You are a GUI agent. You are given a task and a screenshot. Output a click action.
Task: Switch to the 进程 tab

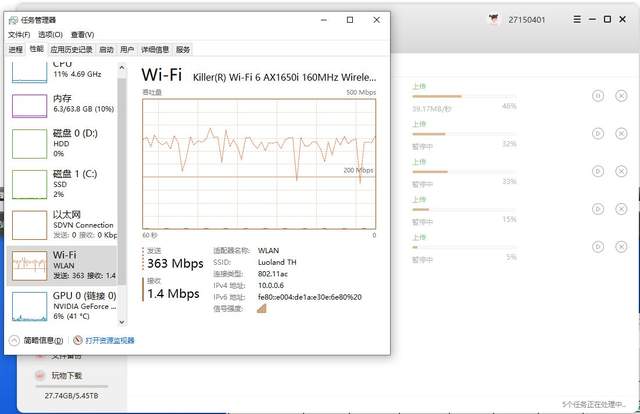pyautogui.click(x=16, y=49)
